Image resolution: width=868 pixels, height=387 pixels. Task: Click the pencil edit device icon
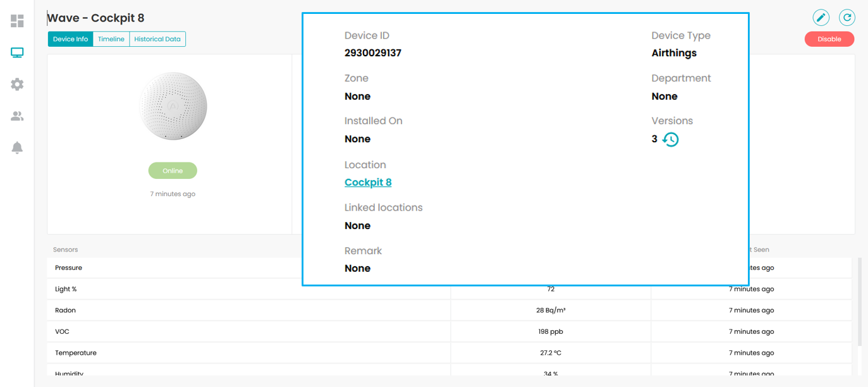point(821,18)
